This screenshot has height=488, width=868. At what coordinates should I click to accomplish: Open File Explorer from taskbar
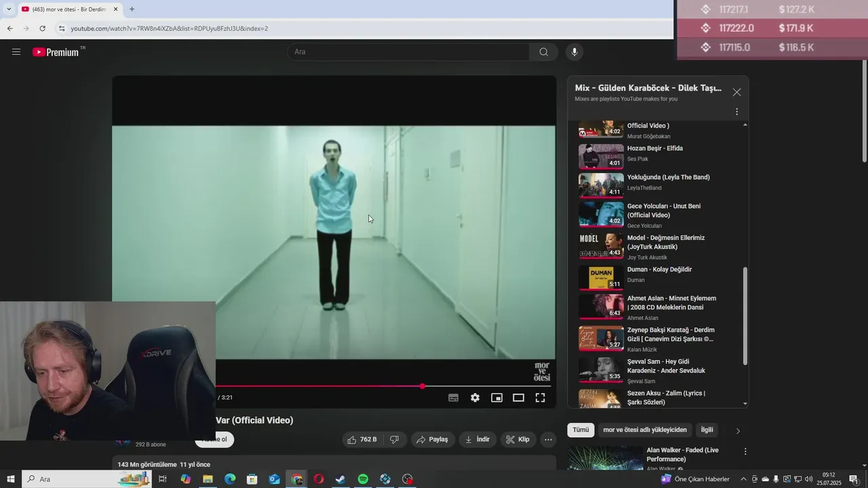click(208, 479)
